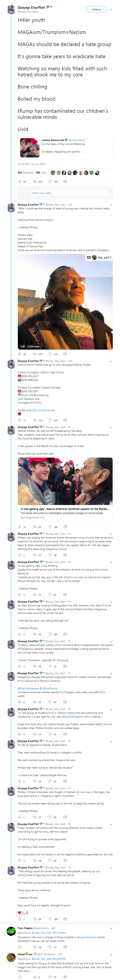Viewport: 120px width, 980px height.
Task: Open the @CovCathColonels profile link
Action: click(43, 410)
